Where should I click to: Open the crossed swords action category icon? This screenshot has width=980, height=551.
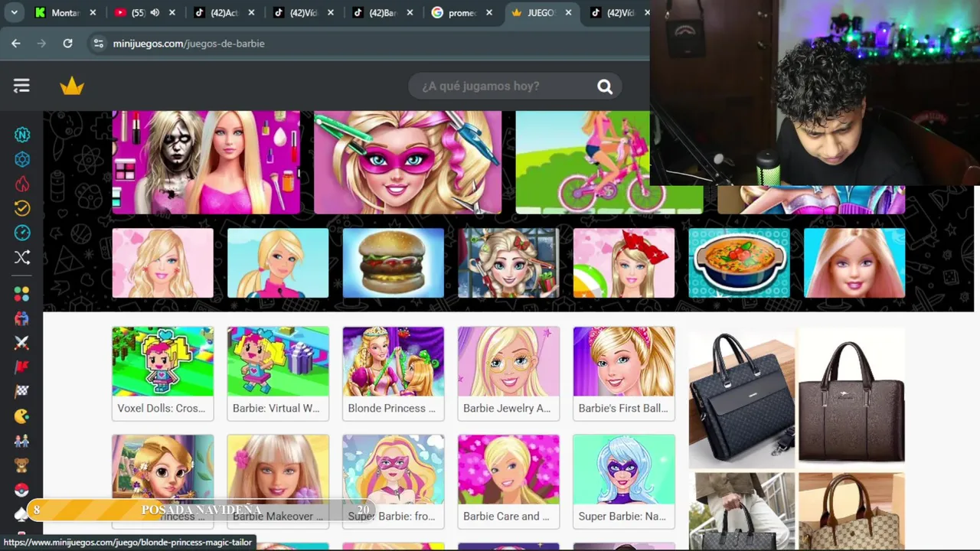tap(22, 343)
